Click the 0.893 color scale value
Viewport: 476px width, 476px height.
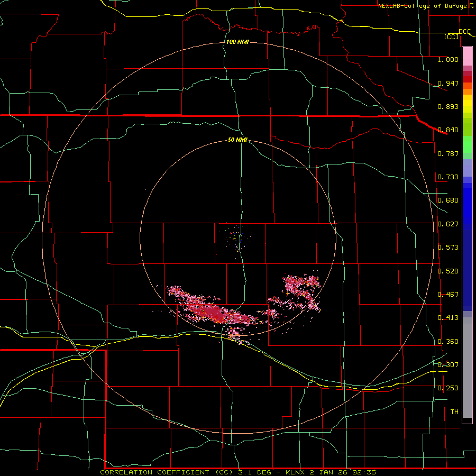click(448, 106)
